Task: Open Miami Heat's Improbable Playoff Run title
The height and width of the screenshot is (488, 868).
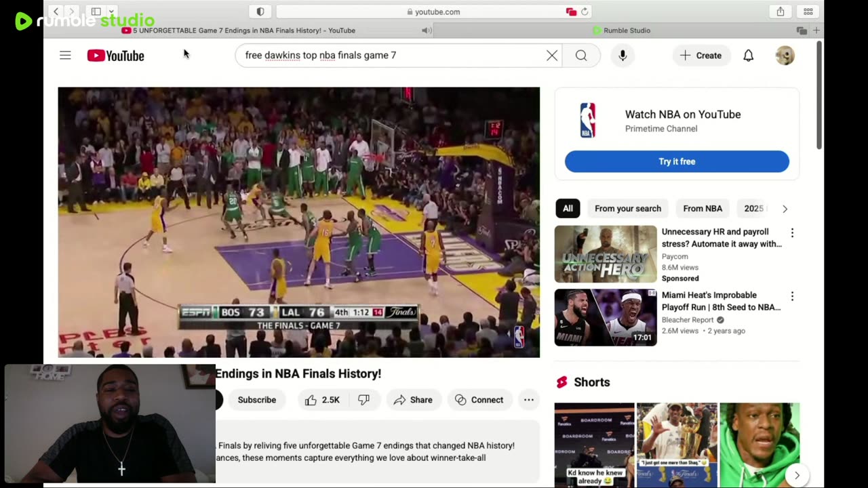Action: point(721,301)
